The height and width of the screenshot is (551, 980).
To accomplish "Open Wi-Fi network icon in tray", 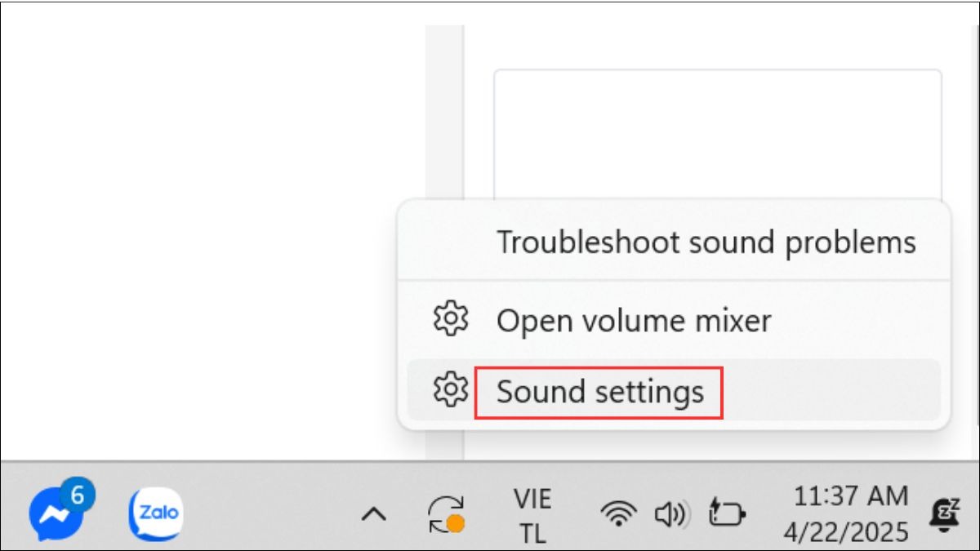I will click(x=618, y=514).
